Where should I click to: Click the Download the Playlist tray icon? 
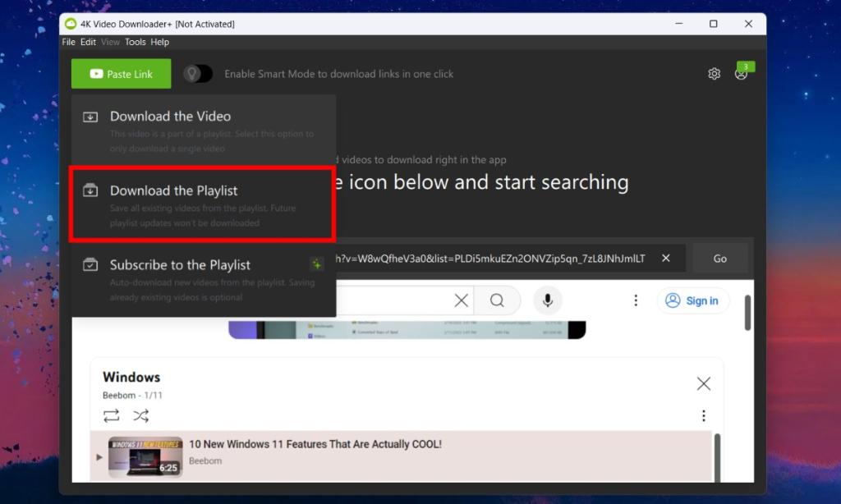pos(90,190)
